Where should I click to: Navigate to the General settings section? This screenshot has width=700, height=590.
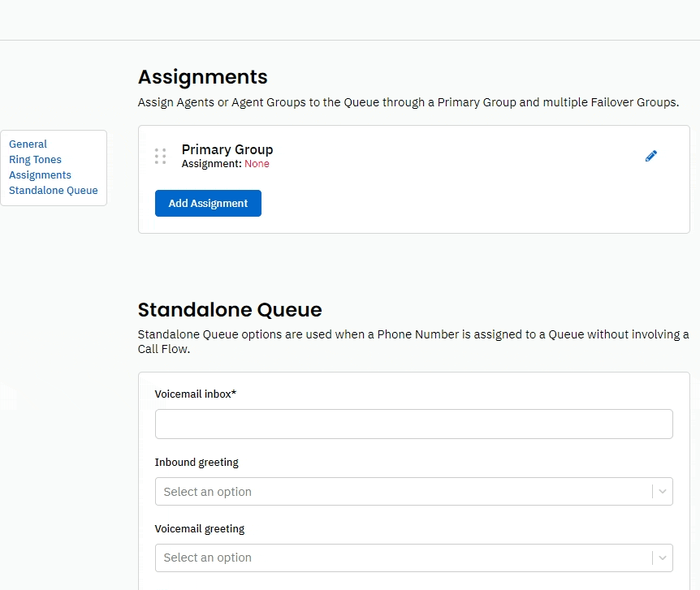[x=28, y=144]
